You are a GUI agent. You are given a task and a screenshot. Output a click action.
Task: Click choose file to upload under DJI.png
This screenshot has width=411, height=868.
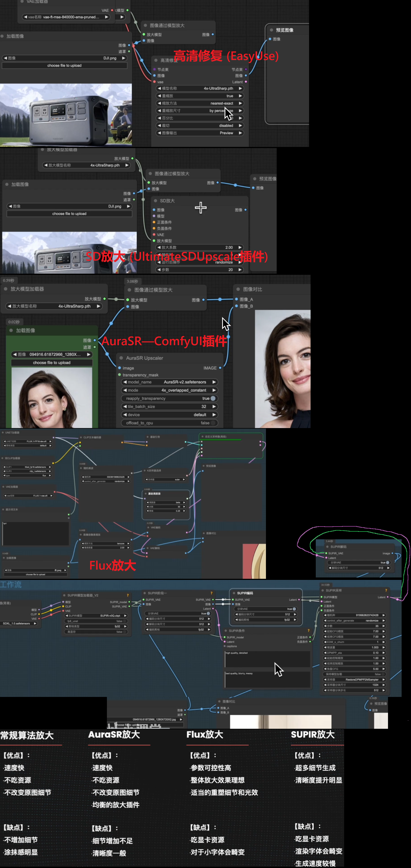(x=64, y=66)
